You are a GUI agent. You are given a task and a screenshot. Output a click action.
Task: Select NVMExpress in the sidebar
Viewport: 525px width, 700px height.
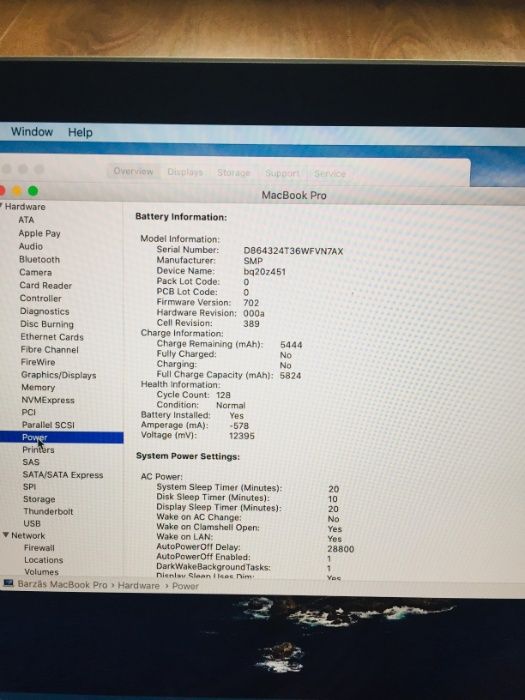(x=48, y=400)
